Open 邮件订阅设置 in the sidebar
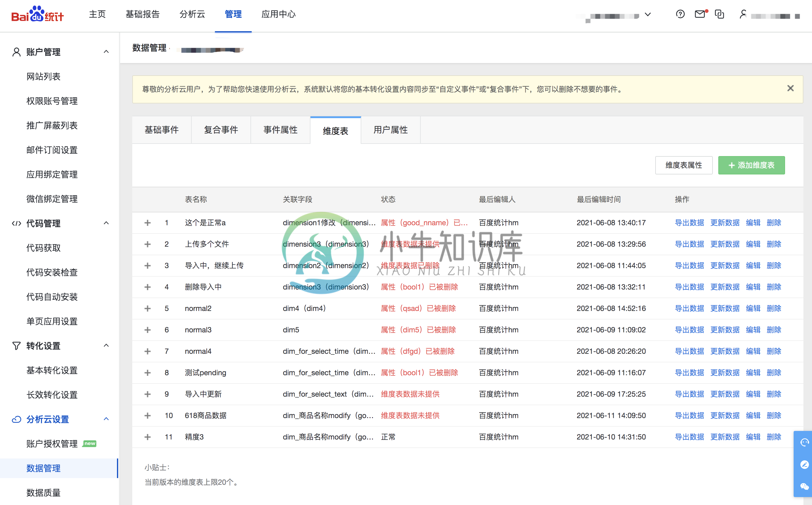 (x=52, y=150)
